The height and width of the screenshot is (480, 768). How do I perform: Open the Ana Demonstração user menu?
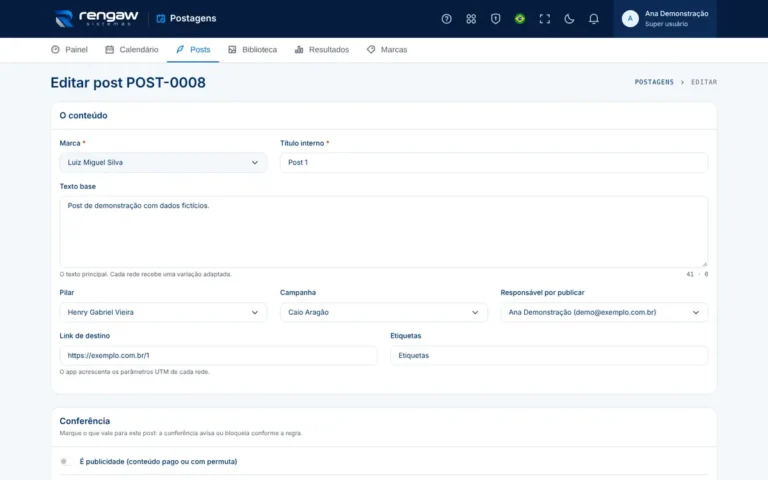[x=665, y=19]
